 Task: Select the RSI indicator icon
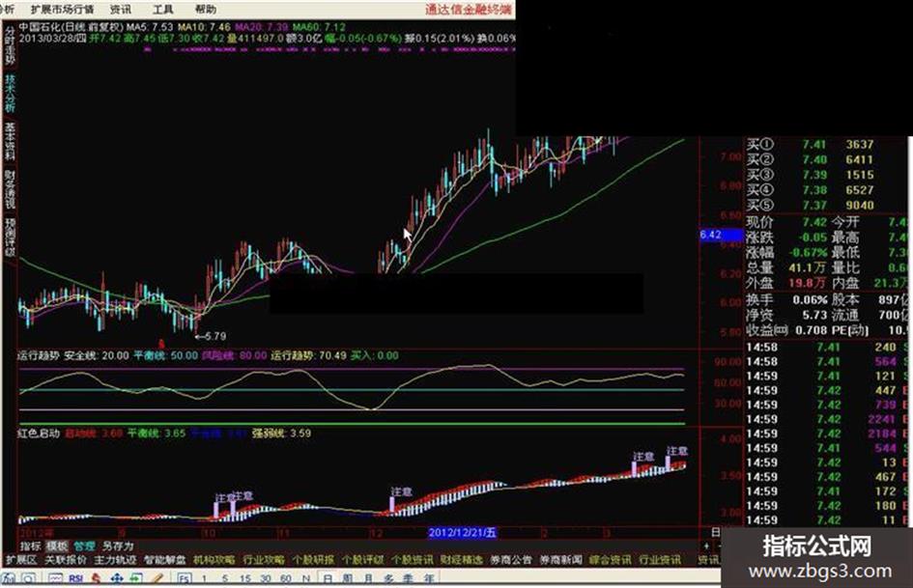click(x=75, y=578)
